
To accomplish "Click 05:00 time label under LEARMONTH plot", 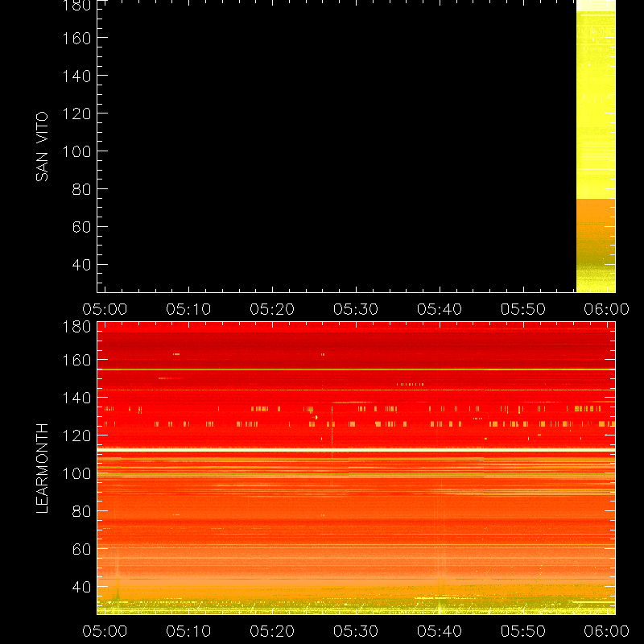I will (x=105, y=631).
